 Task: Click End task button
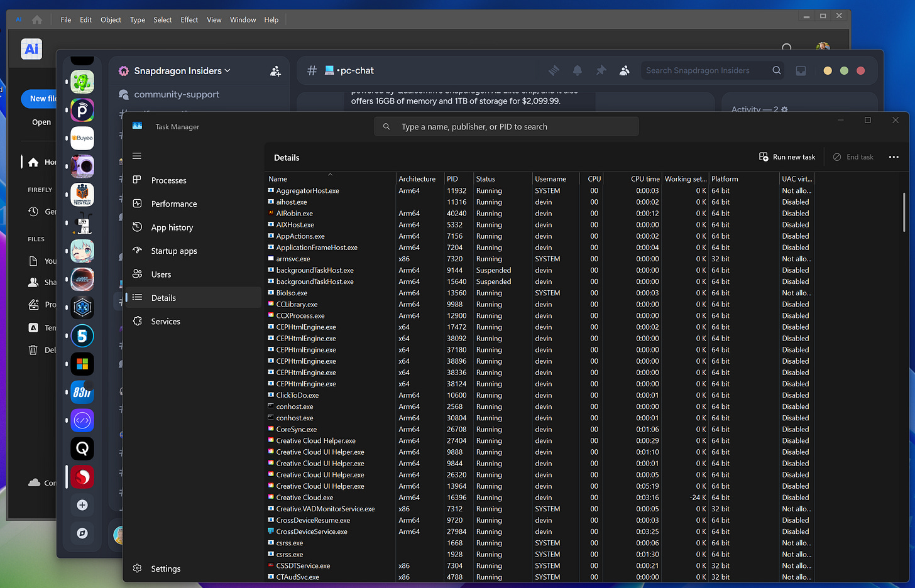click(853, 157)
